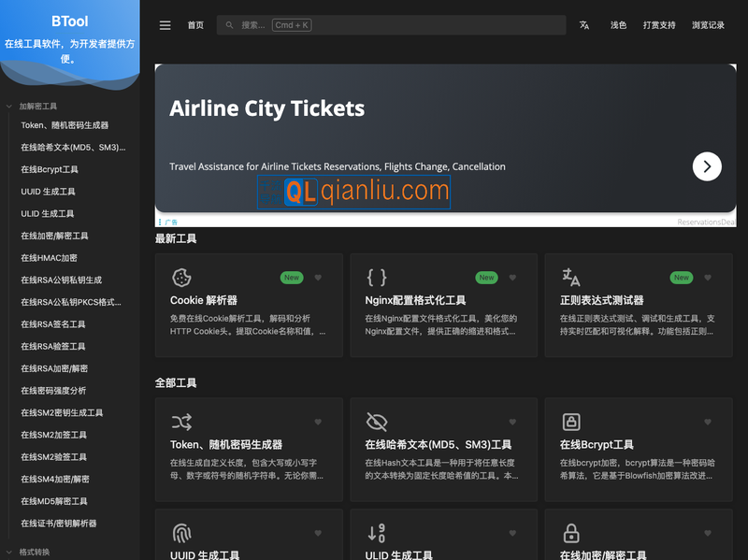Switch theme using 浅色 toggle
This screenshot has height=560, width=748.
[x=618, y=26]
